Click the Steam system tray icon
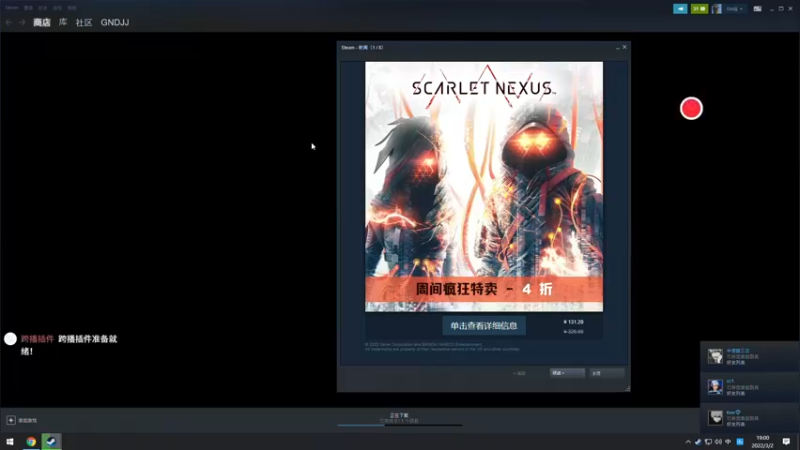800x450 pixels. 698,442
